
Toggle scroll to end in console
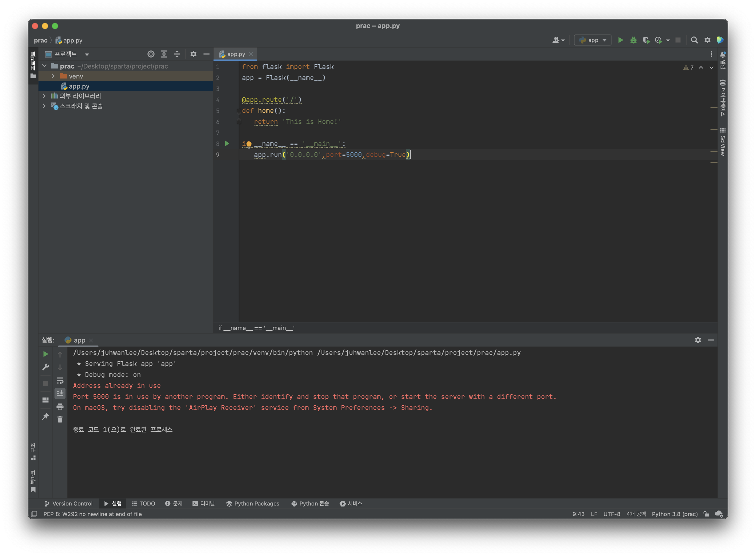pos(60,393)
